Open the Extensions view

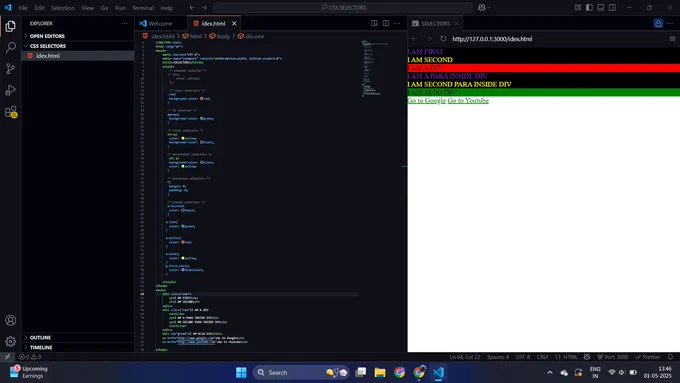pyautogui.click(x=10, y=112)
